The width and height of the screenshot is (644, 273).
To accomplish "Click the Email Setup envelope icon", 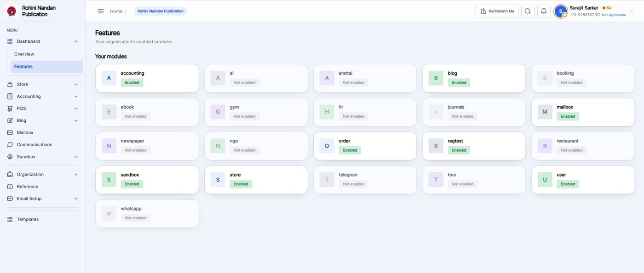I will pos(10,199).
